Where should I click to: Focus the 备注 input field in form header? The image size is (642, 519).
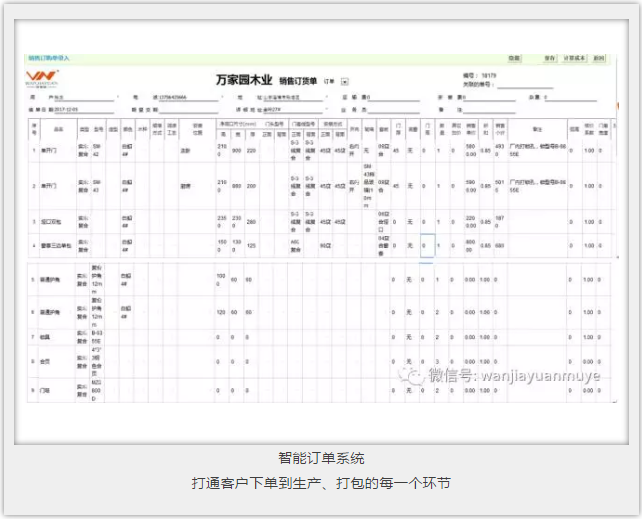[x=489, y=110]
